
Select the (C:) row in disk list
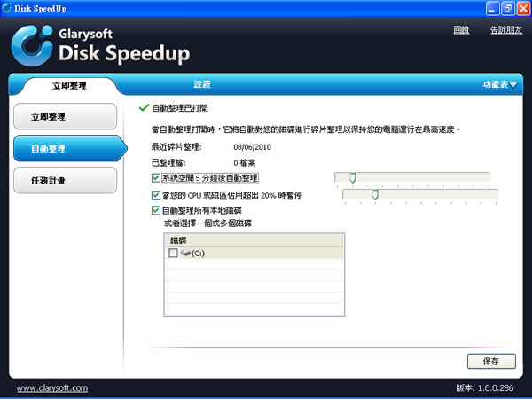(x=254, y=253)
